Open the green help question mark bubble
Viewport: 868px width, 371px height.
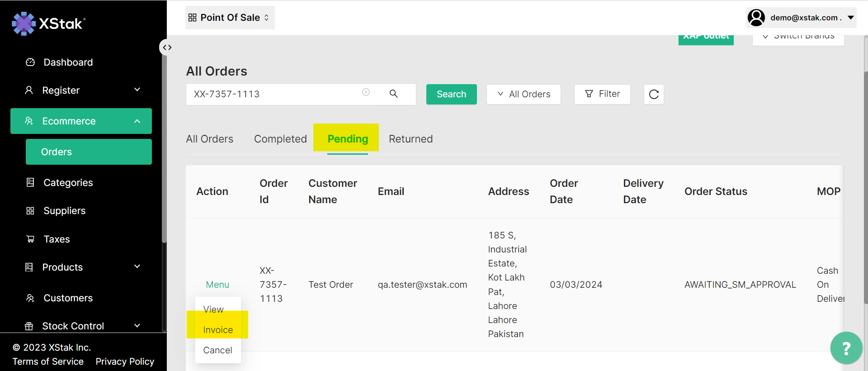tap(846, 348)
